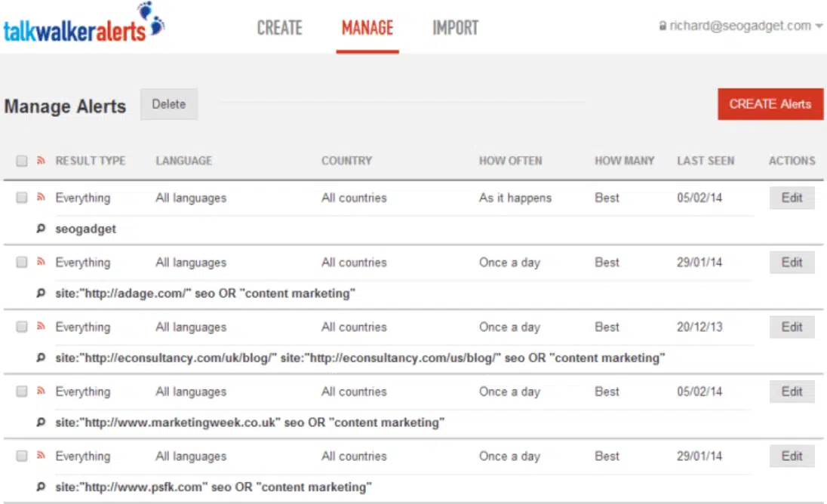827x504 pixels.
Task: Switch to the CREATE tab
Action: [x=279, y=29]
